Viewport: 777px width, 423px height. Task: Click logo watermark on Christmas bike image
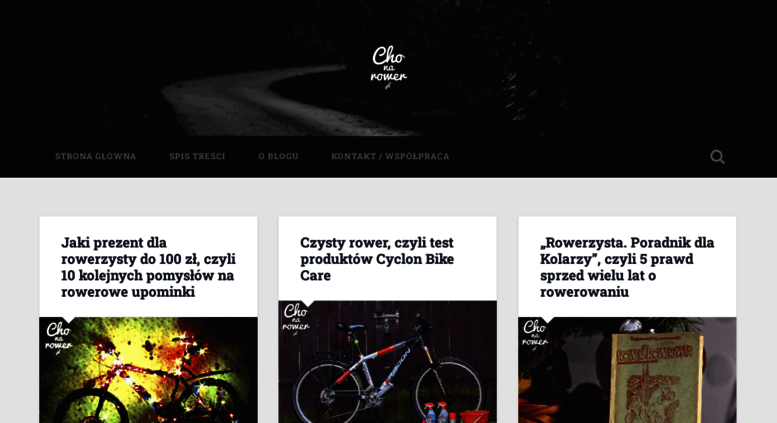coord(59,338)
